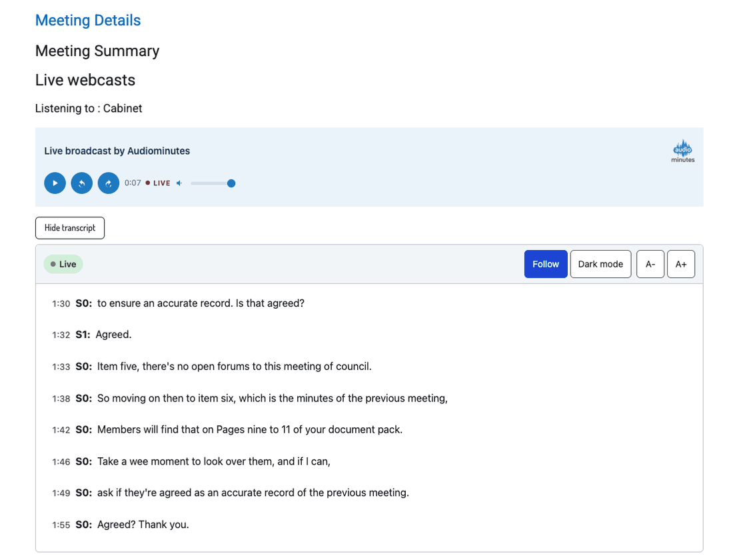The width and height of the screenshot is (733, 560).
Task: Click the 1:32 transcript timestamp
Action: coord(61,335)
